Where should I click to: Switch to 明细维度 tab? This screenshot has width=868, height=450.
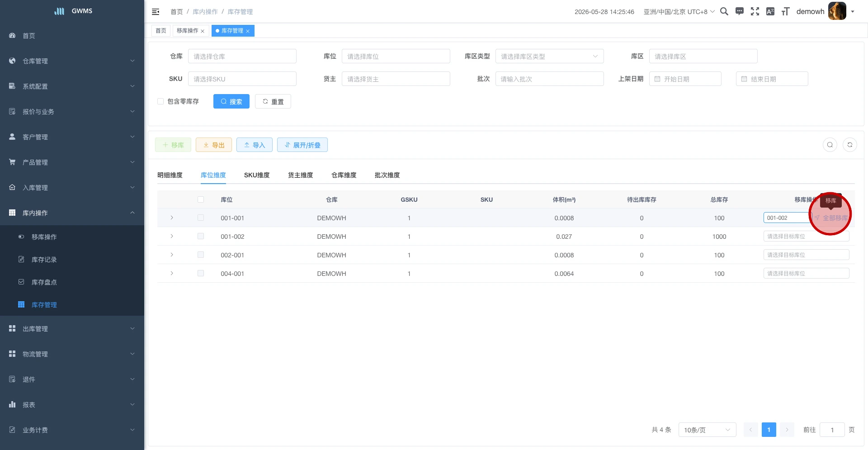(x=170, y=175)
